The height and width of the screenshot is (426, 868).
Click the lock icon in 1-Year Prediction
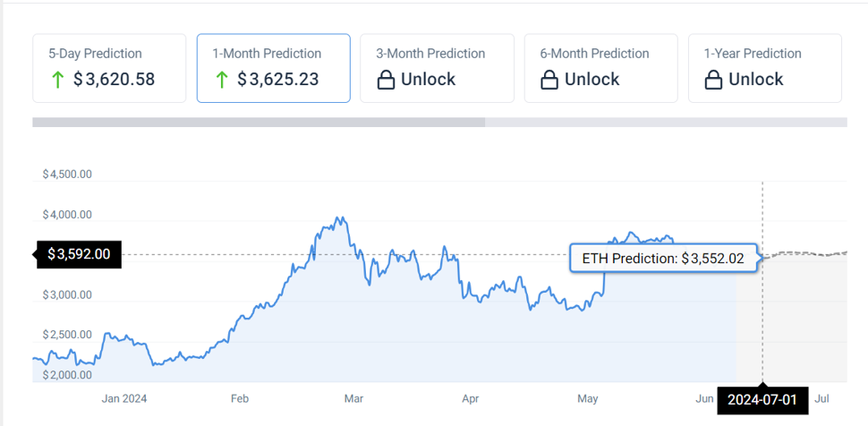tap(713, 80)
